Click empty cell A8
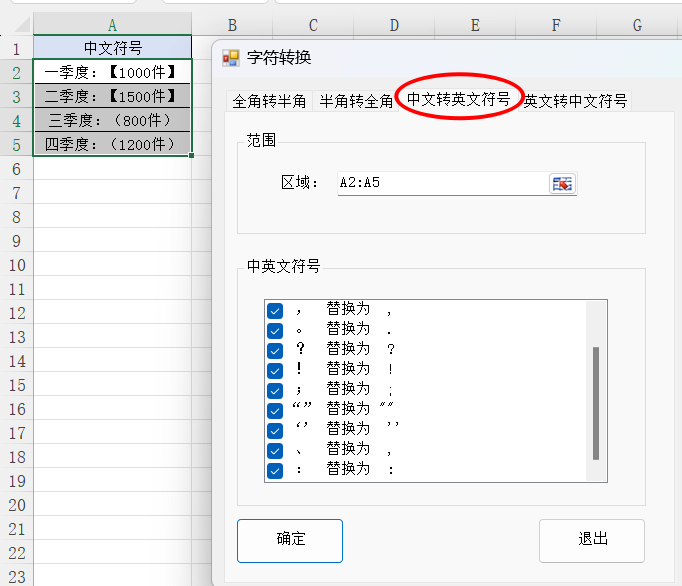The width and height of the screenshot is (682, 586). pos(112,217)
